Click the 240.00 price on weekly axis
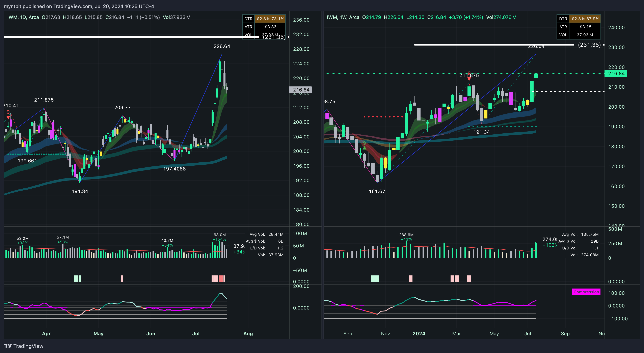The image size is (644, 353). pos(616,27)
